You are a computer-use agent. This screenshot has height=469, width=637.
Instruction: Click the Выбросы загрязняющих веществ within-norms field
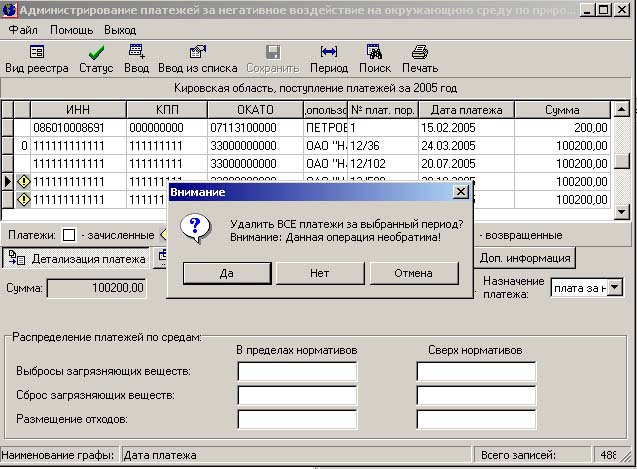pyautogui.click(x=297, y=372)
